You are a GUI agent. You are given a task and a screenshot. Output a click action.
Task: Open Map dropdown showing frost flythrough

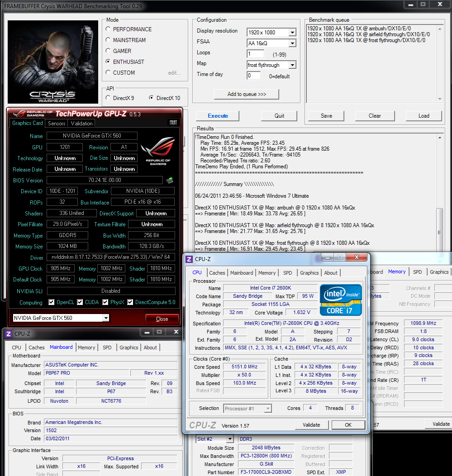coord(292,65)
